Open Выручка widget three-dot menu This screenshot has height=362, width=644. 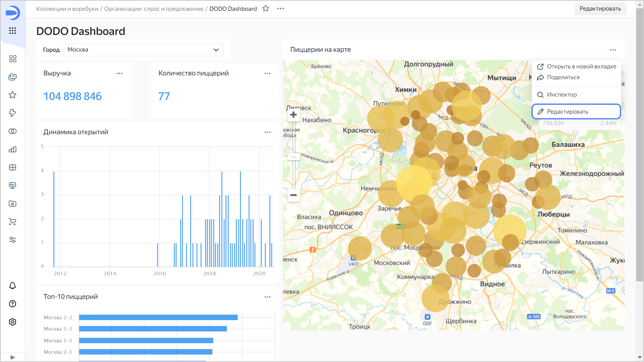click(x=119, y=73)
